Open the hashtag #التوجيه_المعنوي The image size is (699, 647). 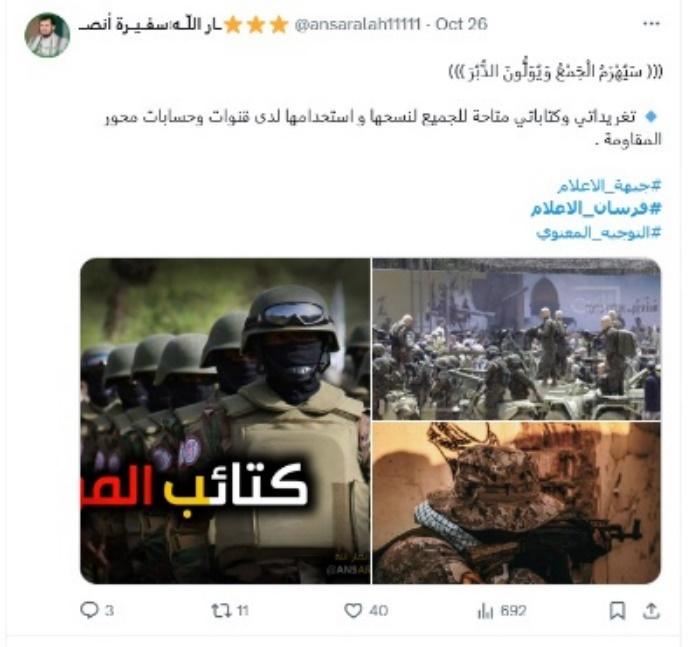pos(599,232)
